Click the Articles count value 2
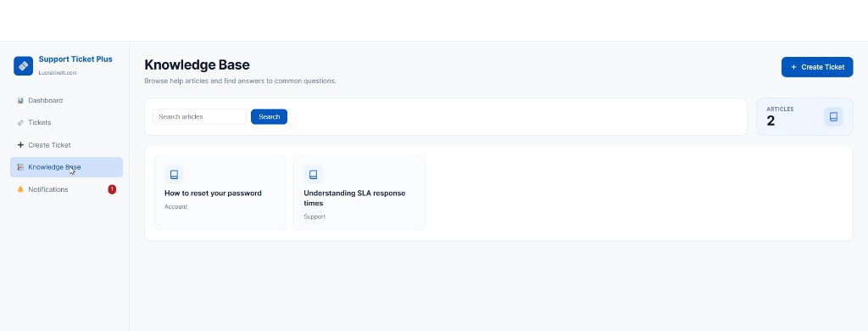Screen dimensions: 868x331 click(x=771, y=121)
